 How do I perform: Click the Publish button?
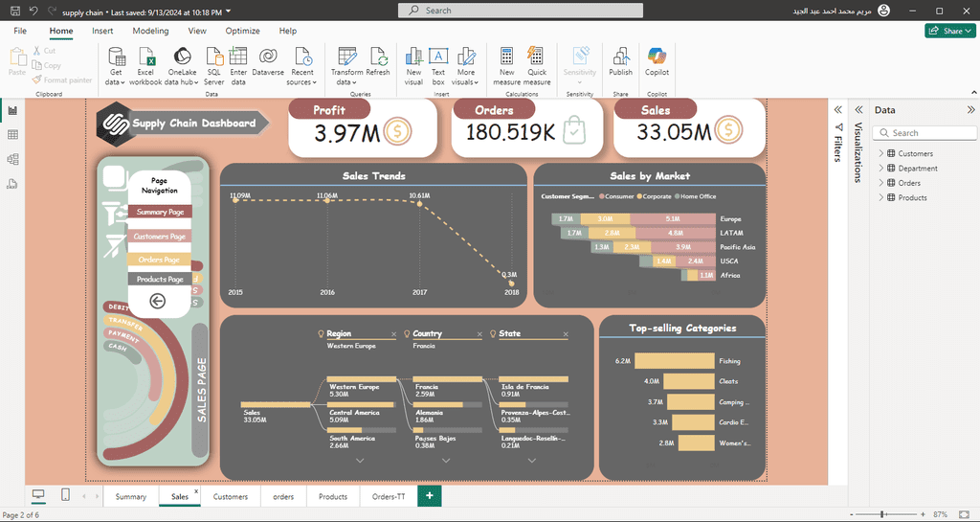tap(620, 61)
